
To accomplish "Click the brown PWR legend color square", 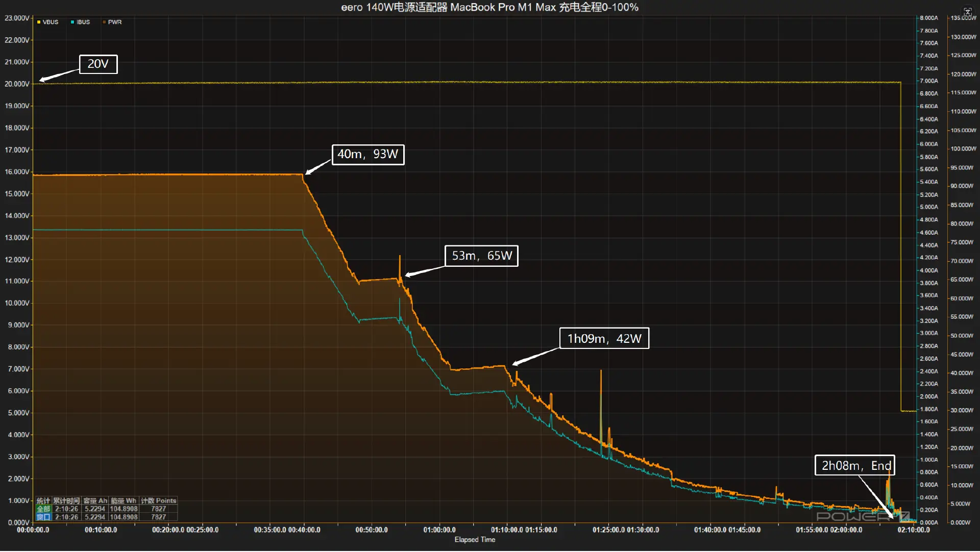I will tap(104, 22).
